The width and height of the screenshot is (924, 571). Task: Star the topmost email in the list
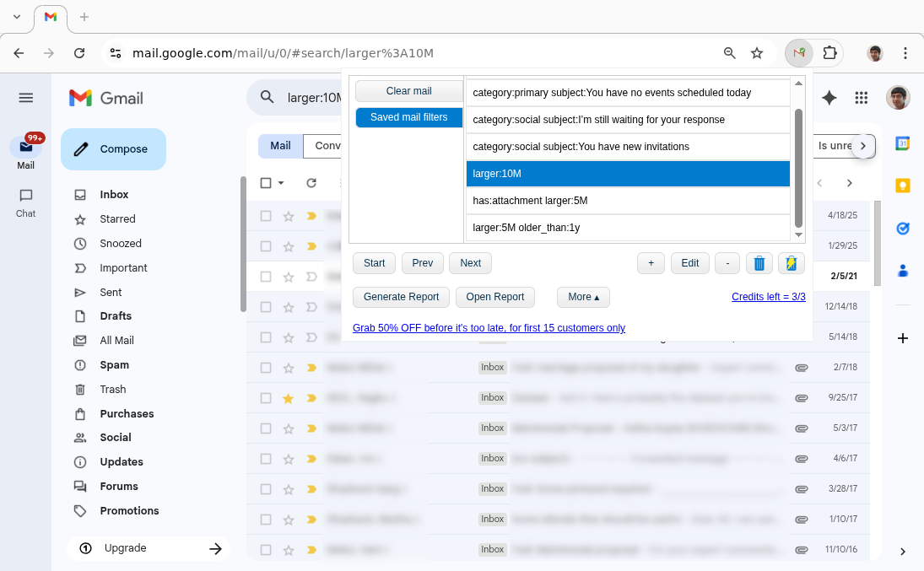[288, 215]
